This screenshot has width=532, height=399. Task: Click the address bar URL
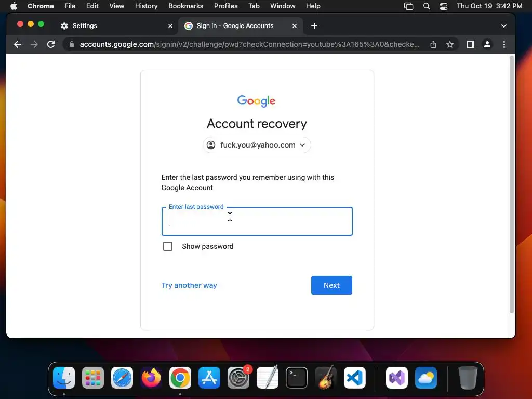click(250, 44)
